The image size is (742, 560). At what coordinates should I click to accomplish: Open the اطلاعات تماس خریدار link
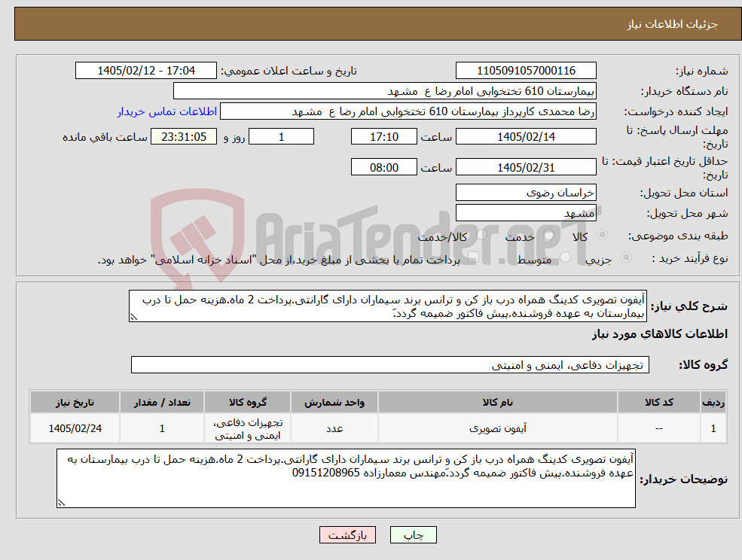(167, 111)
